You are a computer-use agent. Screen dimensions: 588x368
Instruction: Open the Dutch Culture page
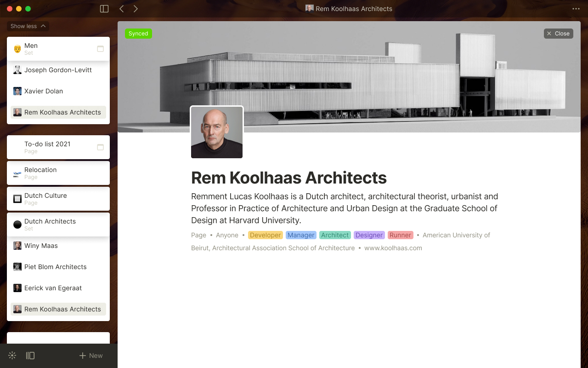point(58,199)
